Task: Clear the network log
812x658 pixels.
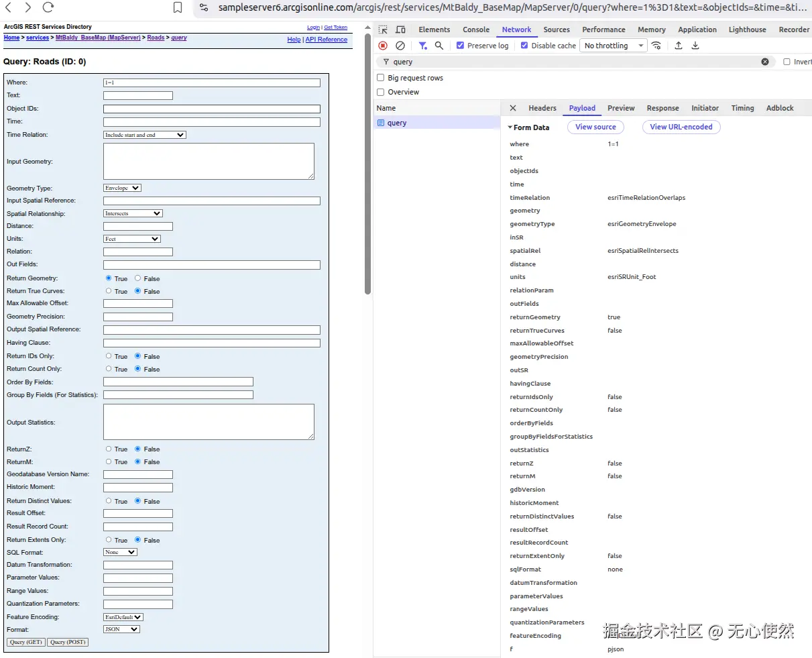Action: tap(400, 46)
